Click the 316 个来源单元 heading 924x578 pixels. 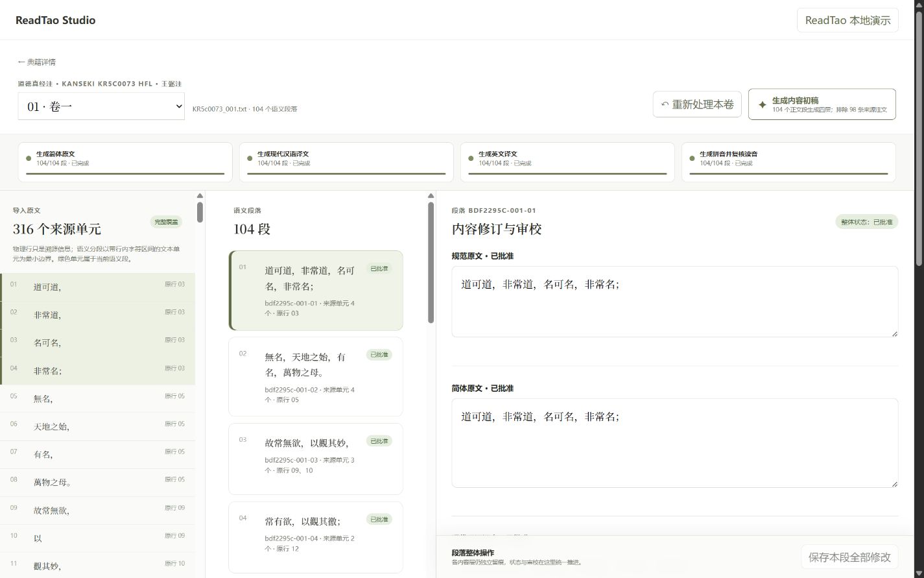tap(57, 229)
